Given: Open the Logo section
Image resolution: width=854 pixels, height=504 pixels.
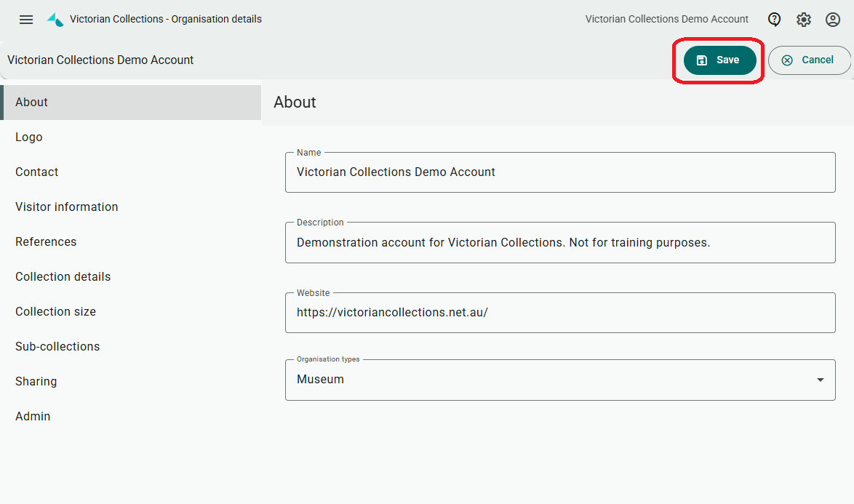Looking at the screenshot, I should (x=131, y=137).
